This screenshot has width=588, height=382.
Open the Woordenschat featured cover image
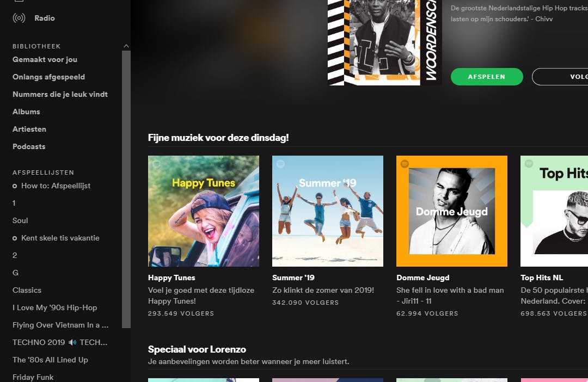pos(384,43)
